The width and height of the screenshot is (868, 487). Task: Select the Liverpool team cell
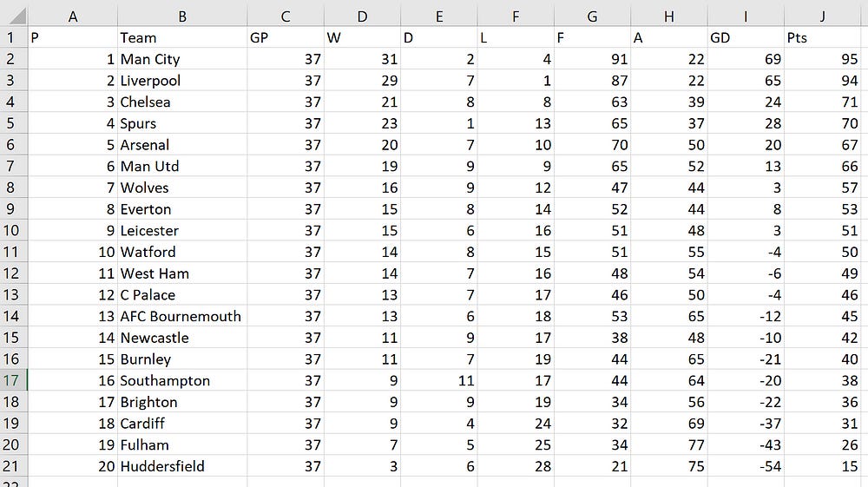(x=182, y=81)
